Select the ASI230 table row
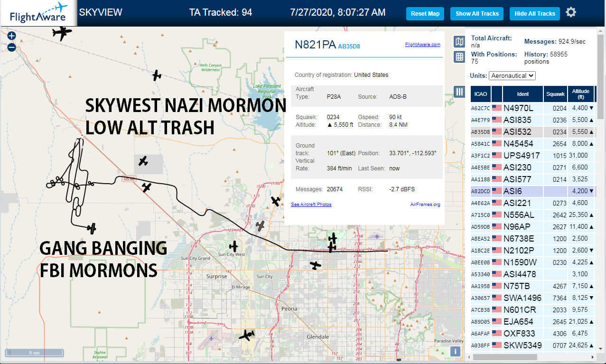This screenshot has width=606, height=364. (533, 168)
